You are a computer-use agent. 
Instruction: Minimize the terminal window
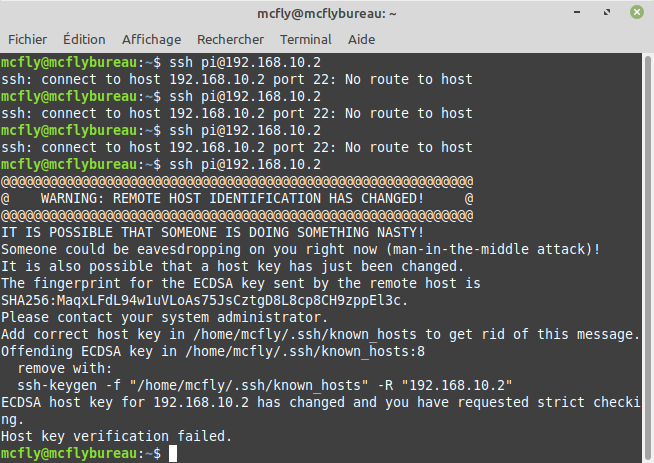pos(577,12)
